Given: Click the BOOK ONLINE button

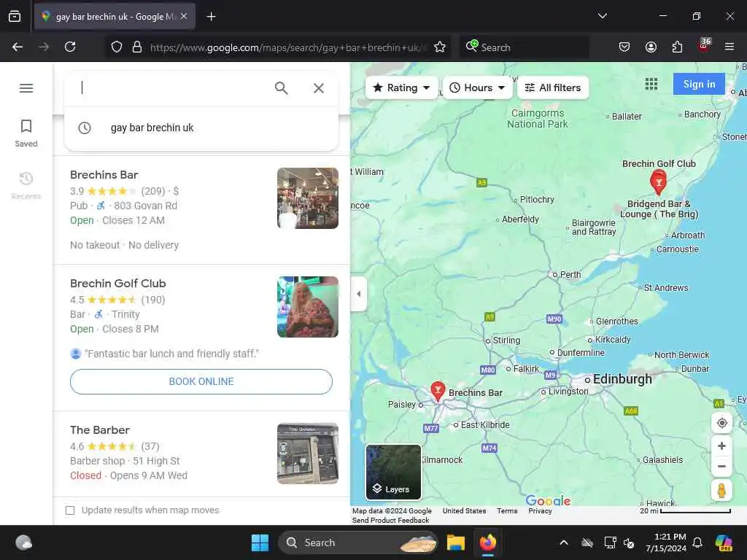Looking at the screenshot, I should point(201,381).
